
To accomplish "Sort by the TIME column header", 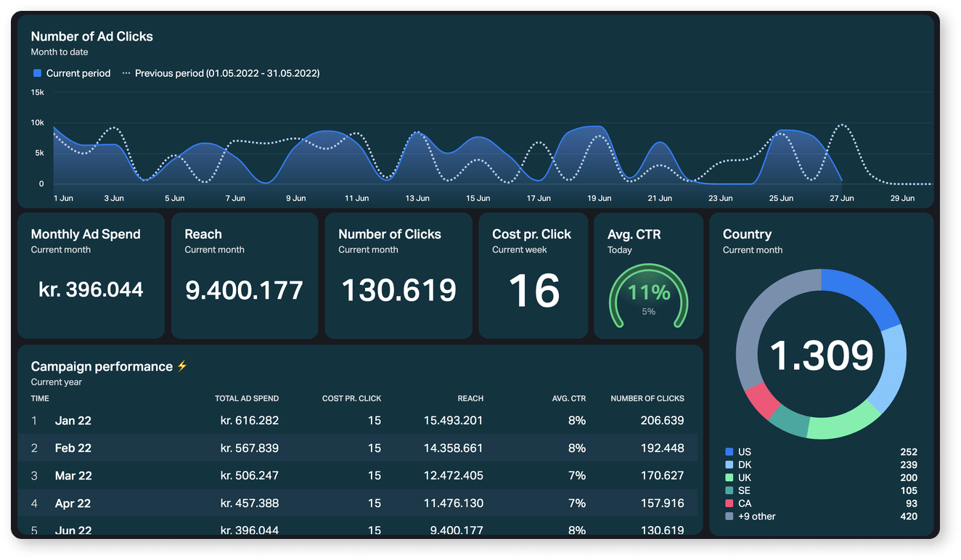I will tap(40, 398).
